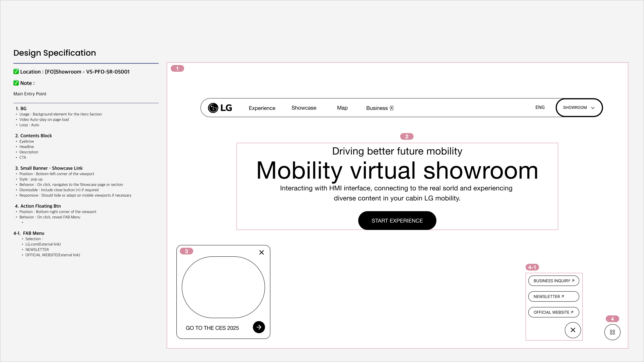Go to the Showcase nav item
The height and width of the screenshot is (362, 644).
(x=304, y=108)
